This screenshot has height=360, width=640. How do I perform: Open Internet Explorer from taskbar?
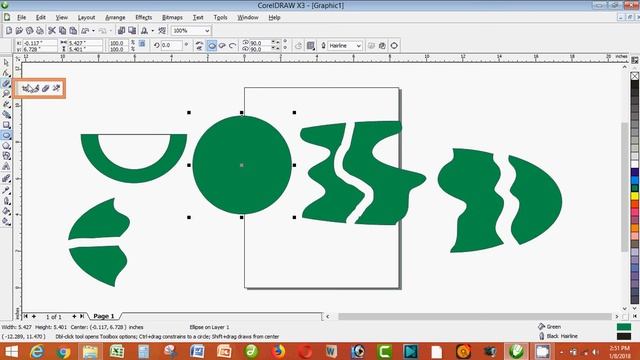(37, 351)
